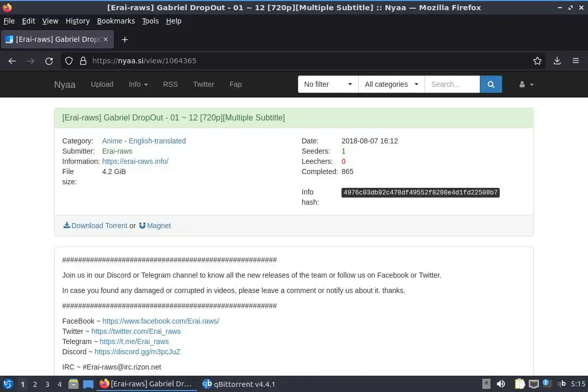Click into the Search input field
Image resolution: width=588 pixels, height=392 pixels.
tap(452, 84)
